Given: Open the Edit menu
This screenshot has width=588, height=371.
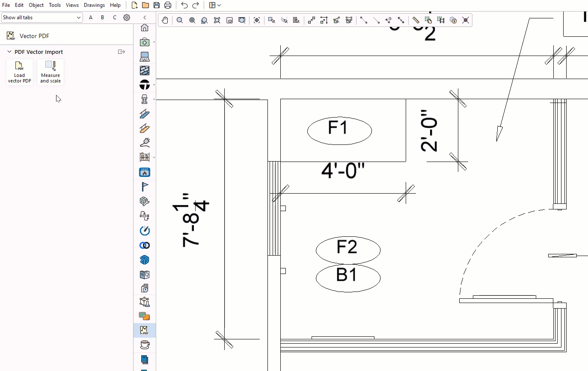Looking at the screenshot, I should click(19, 5).
